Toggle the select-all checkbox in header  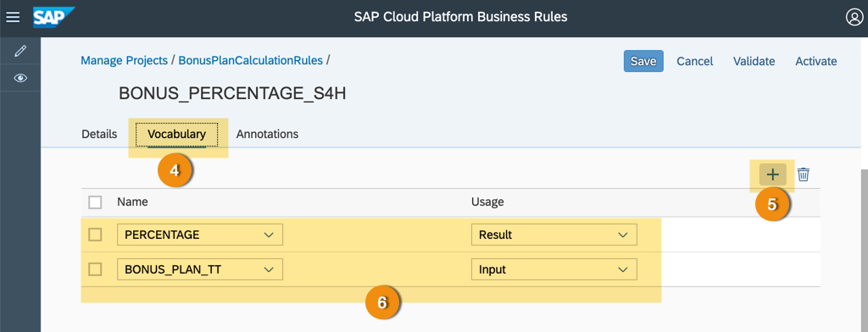(95, 202)
